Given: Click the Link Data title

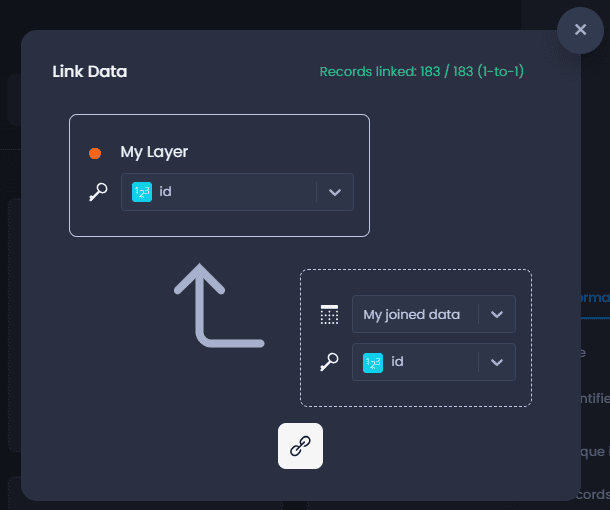Looking at the screenshot, I should pos(90,72).
